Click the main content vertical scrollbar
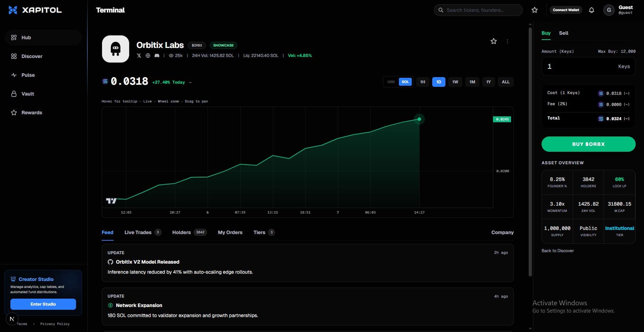 pyautogui.click(x=530, y=151)
